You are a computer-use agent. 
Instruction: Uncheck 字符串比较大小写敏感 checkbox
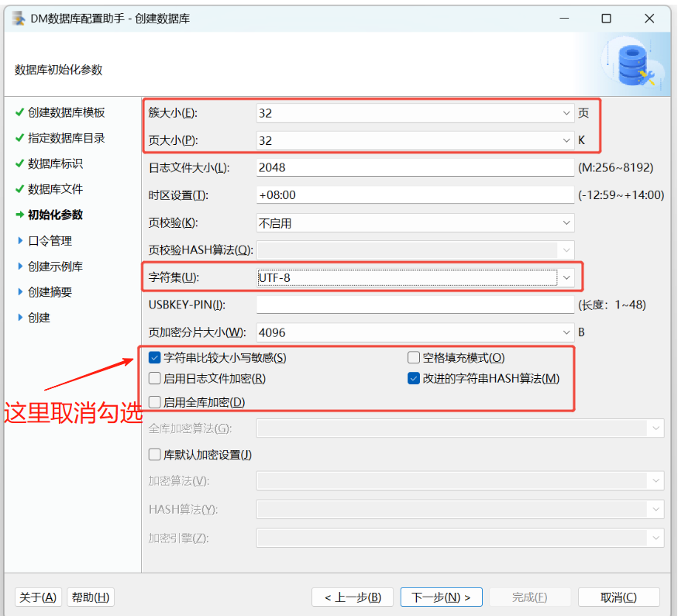(155, 357)
